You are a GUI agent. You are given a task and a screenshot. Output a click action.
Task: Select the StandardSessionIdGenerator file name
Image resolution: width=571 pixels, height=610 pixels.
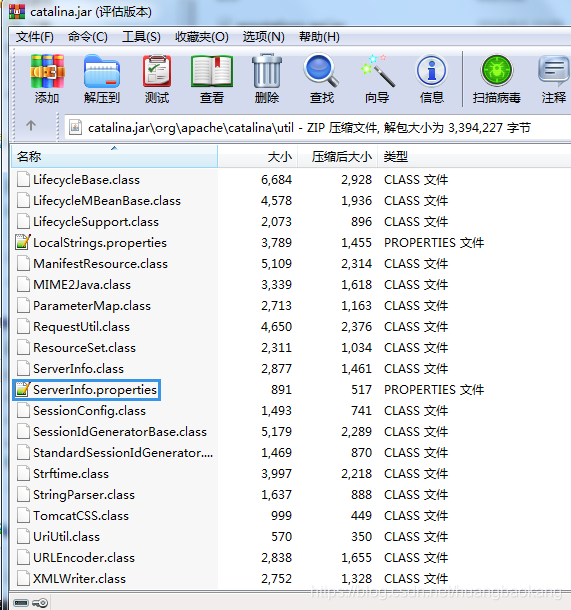[123, 453]
